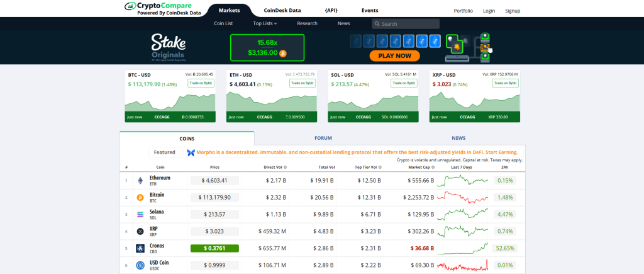The image size is (644, 274).
Task: Click the Signup link
Action: coord(513,11)
